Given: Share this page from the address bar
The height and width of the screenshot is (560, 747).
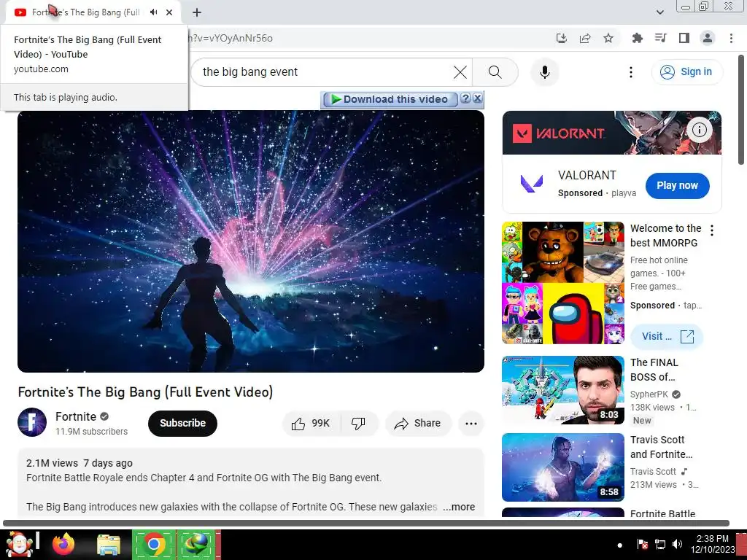Looking at the screenshot, I should [585, 38].
